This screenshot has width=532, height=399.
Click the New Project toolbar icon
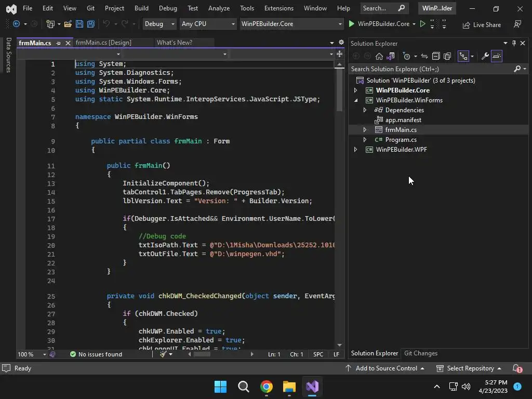click(50, 24)
